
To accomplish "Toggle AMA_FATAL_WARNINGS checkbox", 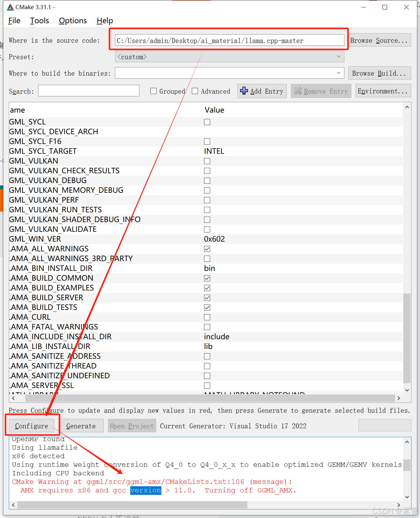I will pos(207,327).
